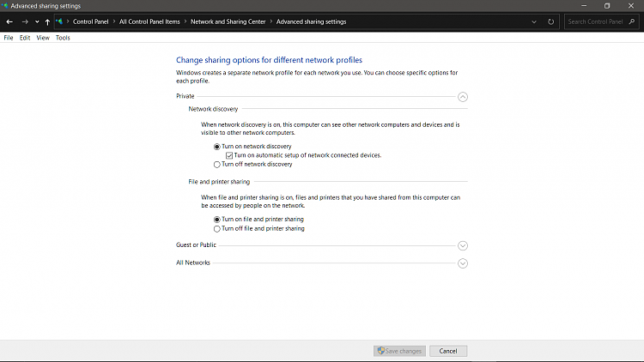Click the 'Change sharing options for different network profiles' title

coord(269,60)
